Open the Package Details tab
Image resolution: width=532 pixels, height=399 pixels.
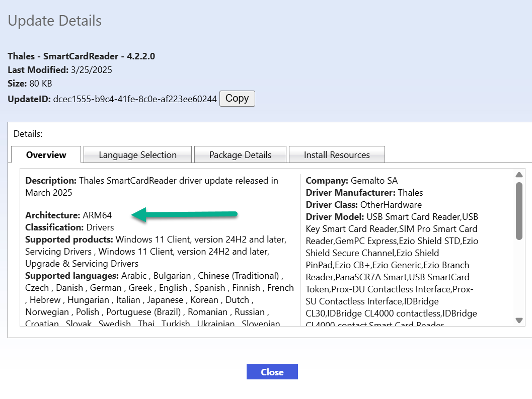pyautogui.click(x=240, y=154)
